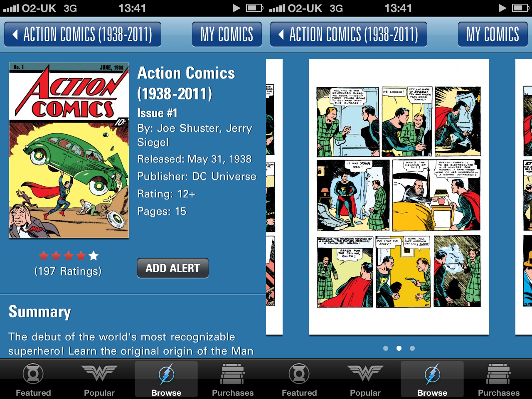Go back to Action Comics in the left screen
532x399 pixels.
pyautogui.click(x=83, y=34)
